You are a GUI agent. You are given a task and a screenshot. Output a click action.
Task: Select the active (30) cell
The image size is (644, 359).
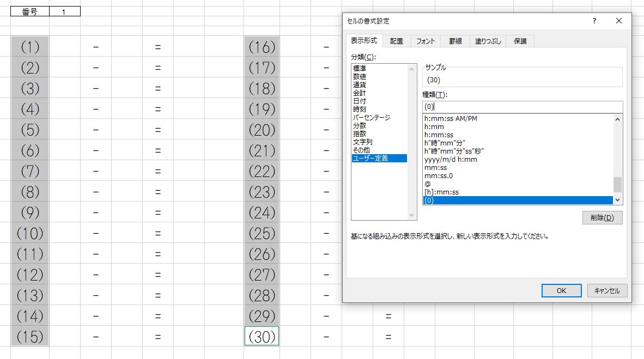click(x=262, y=337)
